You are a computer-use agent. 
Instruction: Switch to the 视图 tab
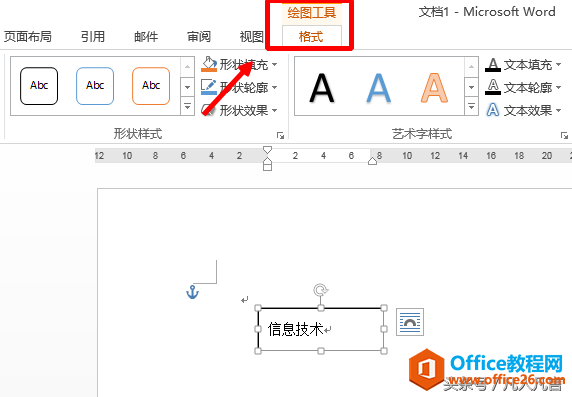[252, 36]
